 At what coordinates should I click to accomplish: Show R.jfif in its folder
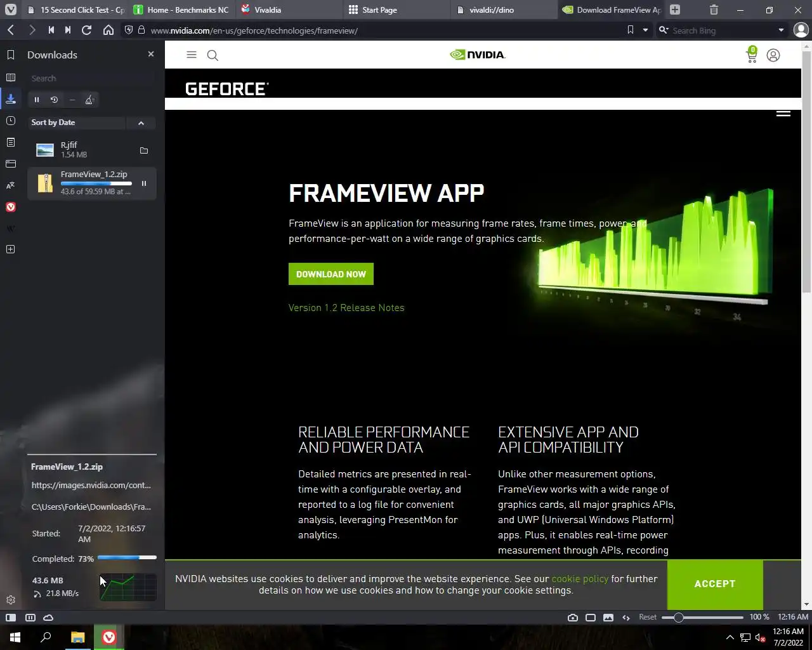[144, 150]
